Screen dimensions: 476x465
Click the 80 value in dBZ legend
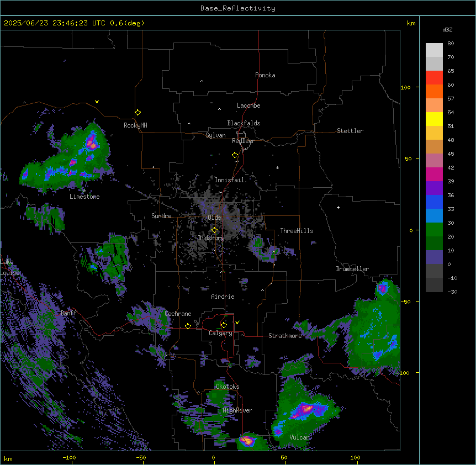pos(451,44)
